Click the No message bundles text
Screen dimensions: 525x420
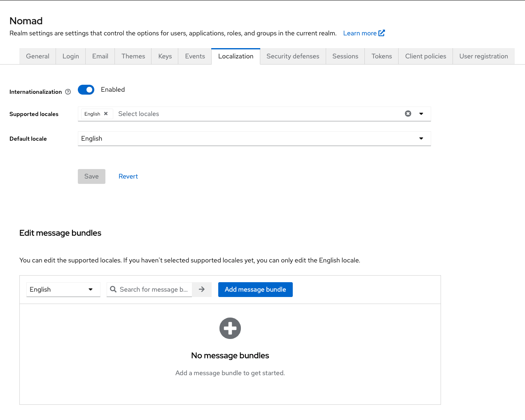(x=230, y=355)
